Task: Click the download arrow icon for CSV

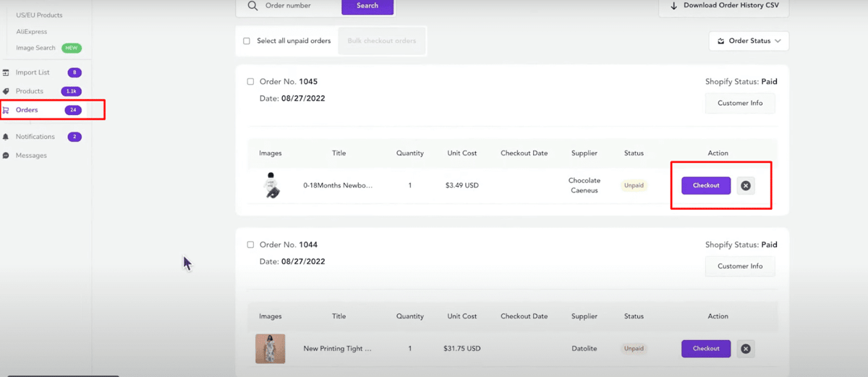Action: point(674,6)
